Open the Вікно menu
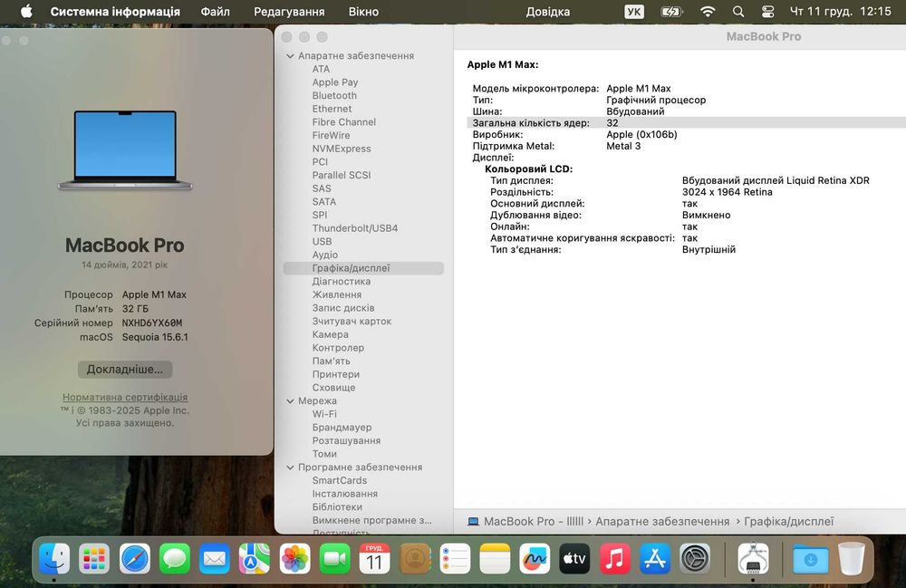This screenshot has width=906, height=588. [x=363, y=12]
